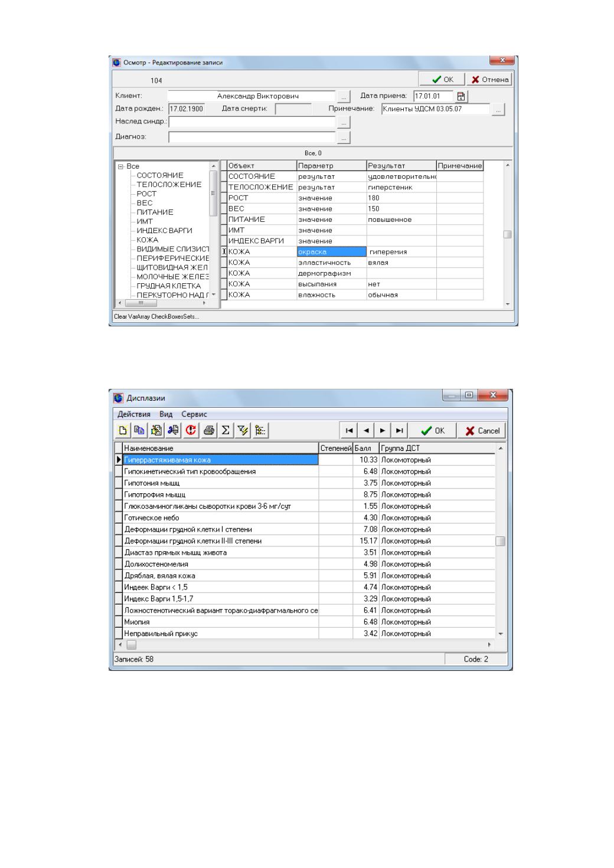The height and width of the screenshot is (868, 614).
Task: Click the Print icon in the Дисплазии toolbar
Action: click(x=209, y=431)
